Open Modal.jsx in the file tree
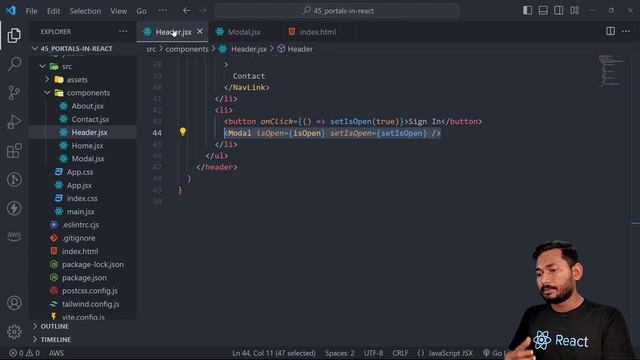 (88, 158)
